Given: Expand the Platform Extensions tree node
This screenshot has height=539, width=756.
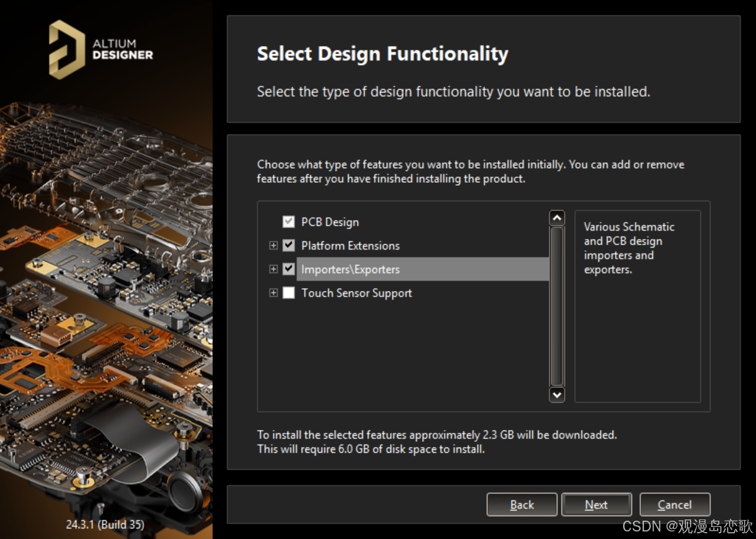Looking at the screenshot, I should coord(273,245).
